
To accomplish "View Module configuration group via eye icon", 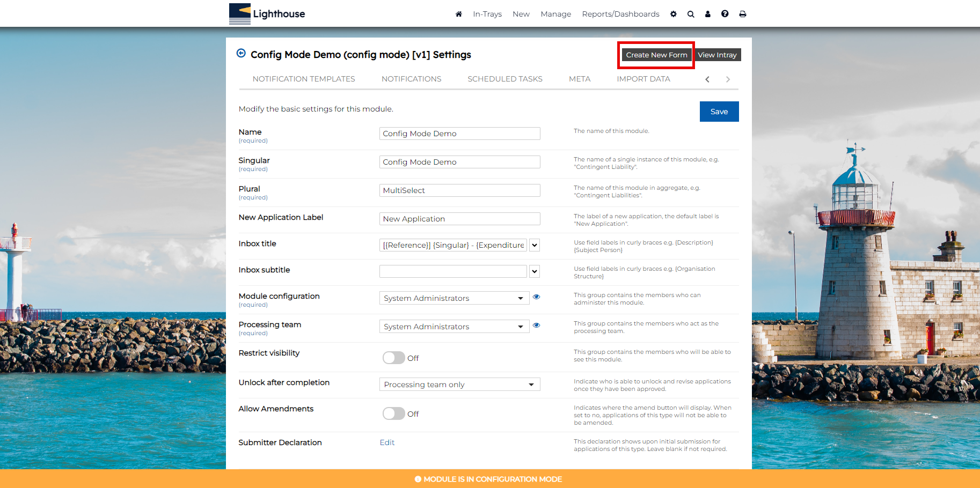I will [x=536, y=297].
